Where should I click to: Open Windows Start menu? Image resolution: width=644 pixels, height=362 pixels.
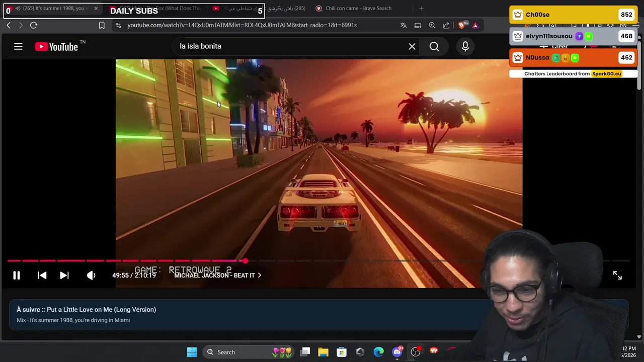(192, 352)
